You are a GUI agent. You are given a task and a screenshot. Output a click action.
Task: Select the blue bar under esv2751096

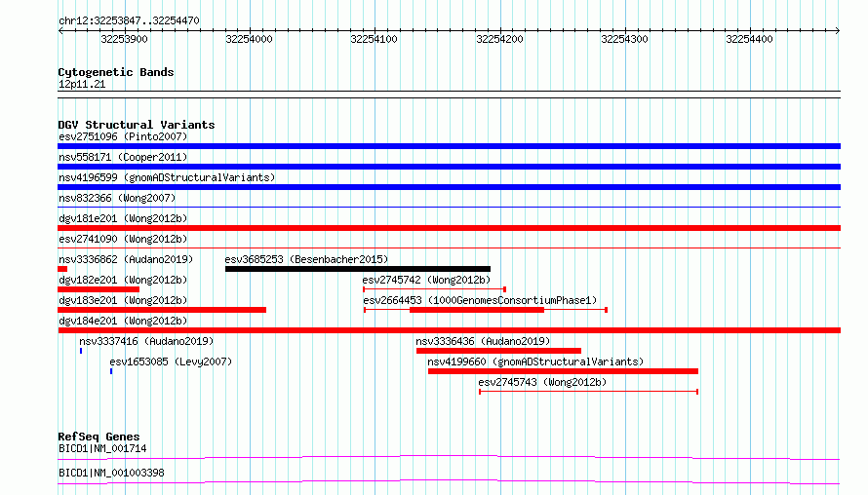pyautogui.click(x=449, y=146)
